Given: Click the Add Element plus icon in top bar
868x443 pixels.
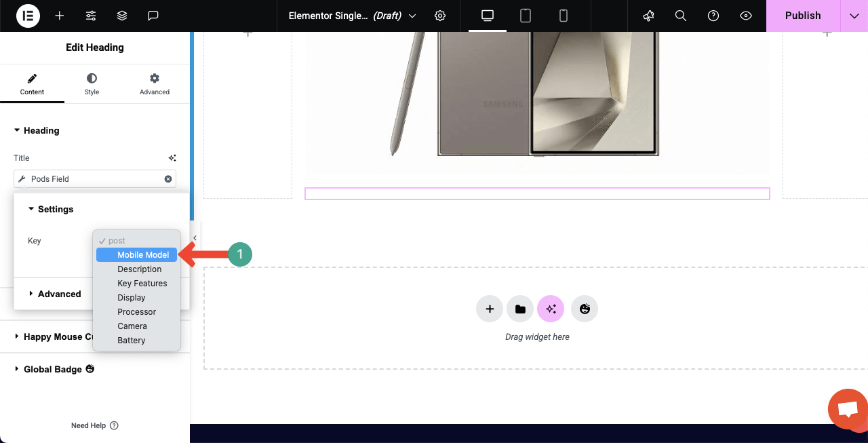Looking at the screenshot, I should coord(60,16).
